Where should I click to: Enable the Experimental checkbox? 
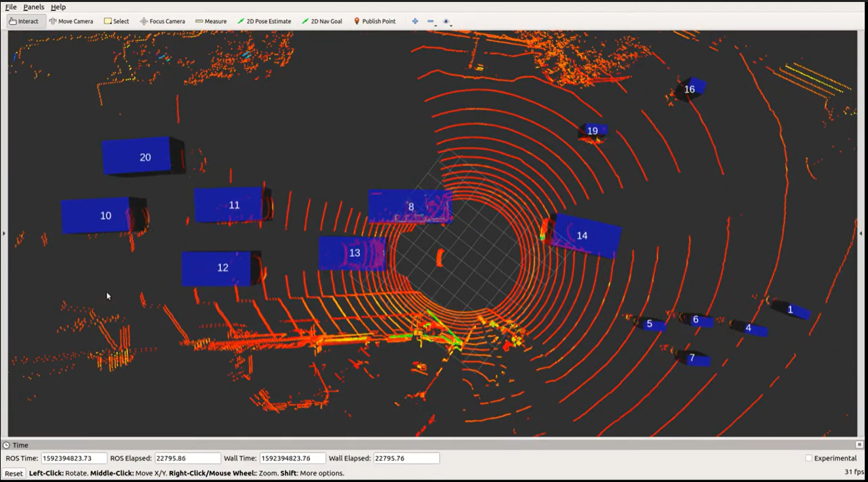(x=808, y=458)
